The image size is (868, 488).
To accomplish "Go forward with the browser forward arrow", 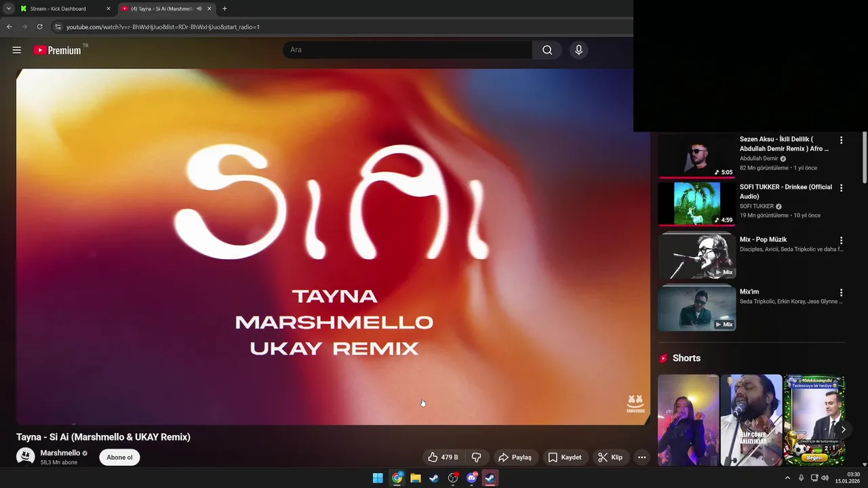I will click(x=24, y=26).
